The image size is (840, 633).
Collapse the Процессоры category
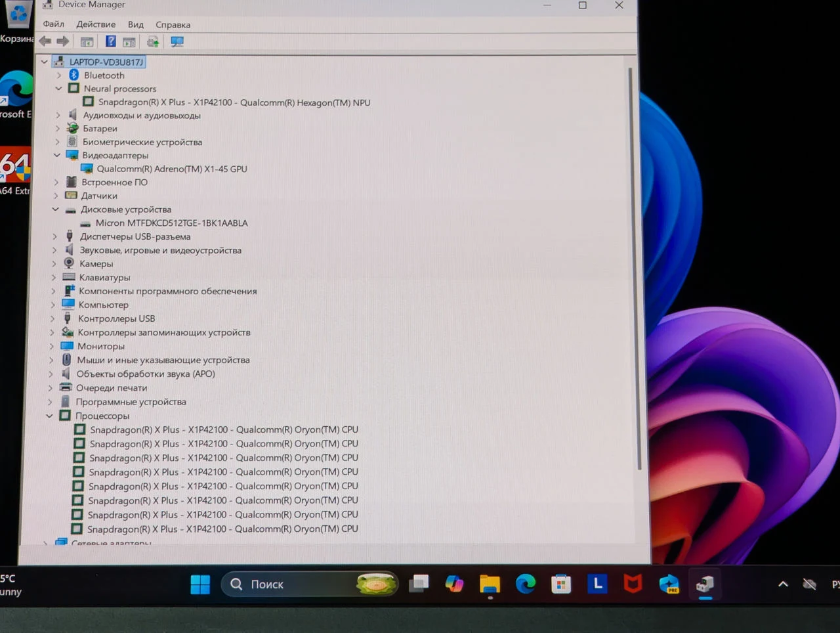coord(49,415)
